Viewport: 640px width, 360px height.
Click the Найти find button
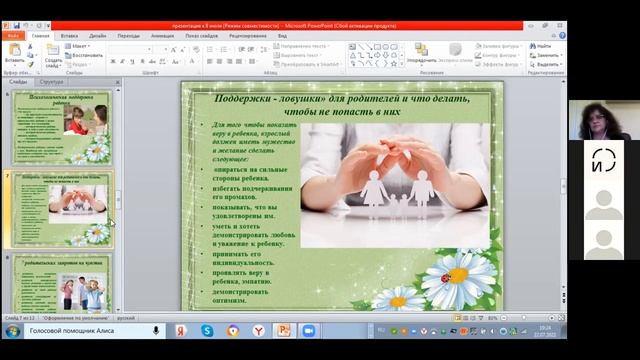pos(540,46)
